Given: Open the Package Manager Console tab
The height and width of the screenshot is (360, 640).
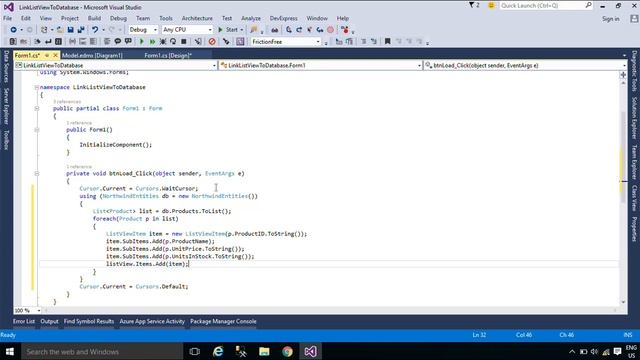Looking at the screenshot, I should (x=223, y=321).
